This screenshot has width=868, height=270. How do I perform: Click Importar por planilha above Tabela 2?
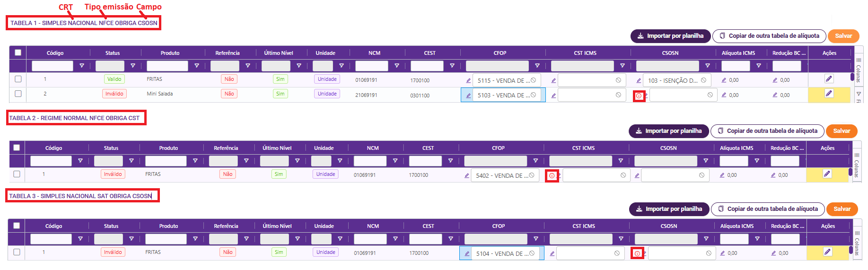pos(668,131)
